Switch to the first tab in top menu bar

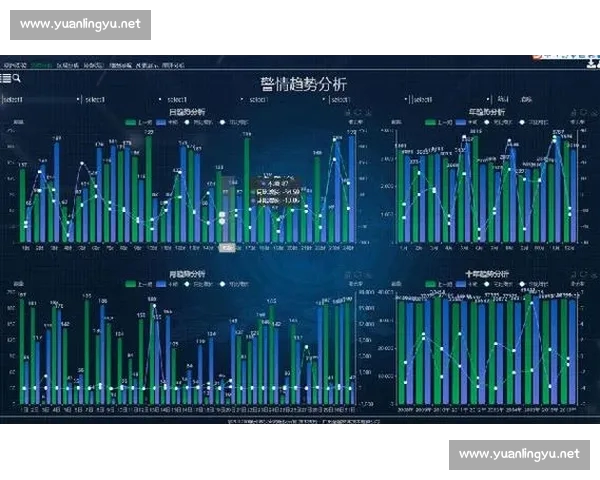click(x=14, y=66)
